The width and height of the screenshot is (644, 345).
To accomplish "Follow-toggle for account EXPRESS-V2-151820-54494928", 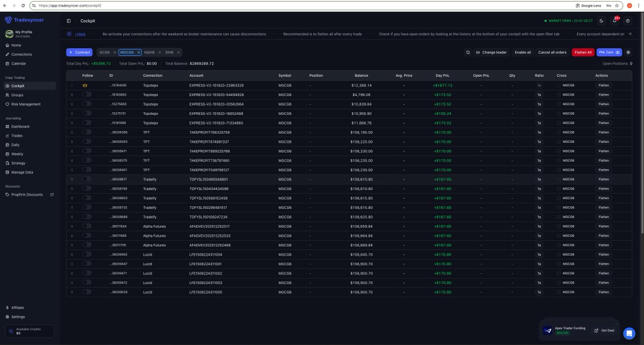I will [x=86, y=95].
